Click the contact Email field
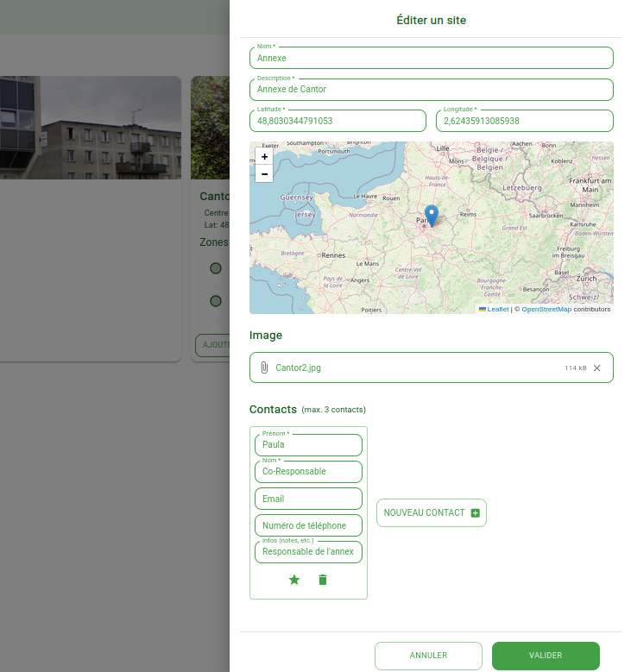 308,499
